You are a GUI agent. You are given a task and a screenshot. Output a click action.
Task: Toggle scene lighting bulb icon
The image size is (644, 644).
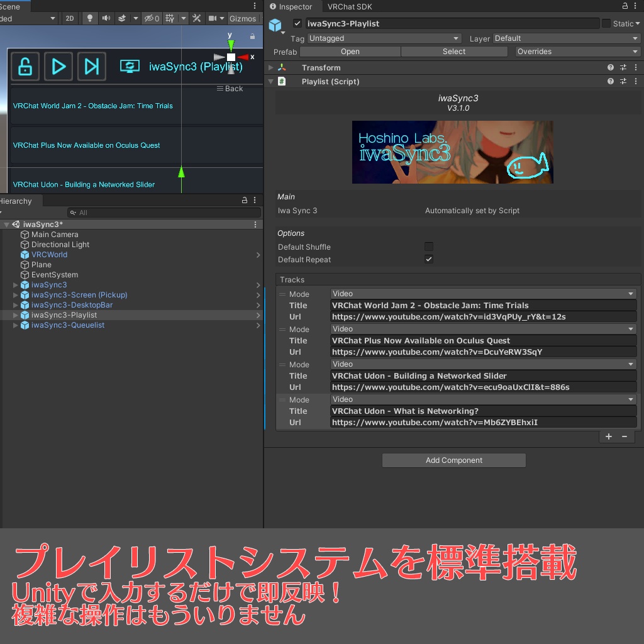[89, 18]
